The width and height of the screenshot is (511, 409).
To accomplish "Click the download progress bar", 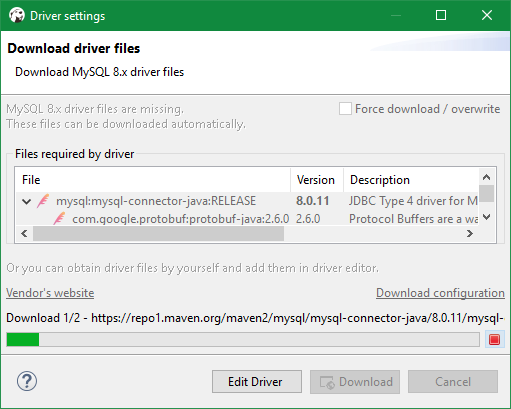I will [x=243, y=339].
